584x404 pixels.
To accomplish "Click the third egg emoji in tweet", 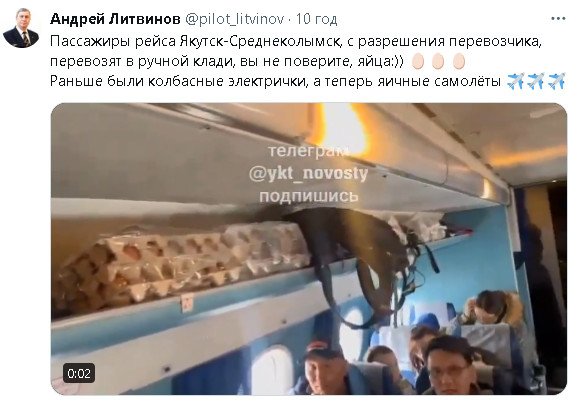I will coord(458,61).
